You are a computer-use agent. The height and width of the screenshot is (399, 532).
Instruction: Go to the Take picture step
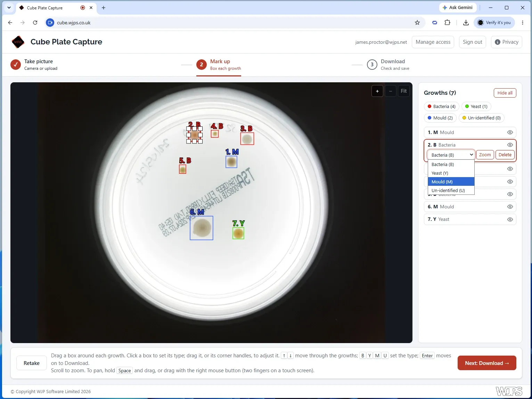34,65
